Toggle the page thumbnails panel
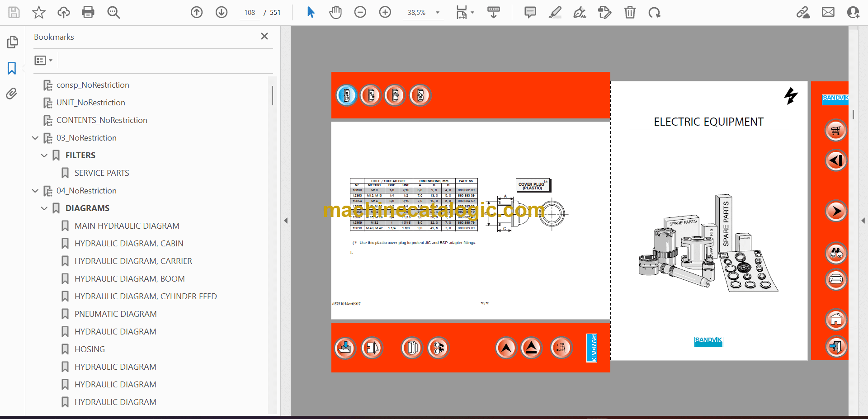Image resolution: width=868 pixels, height=419 pixels. click(12, 42)
